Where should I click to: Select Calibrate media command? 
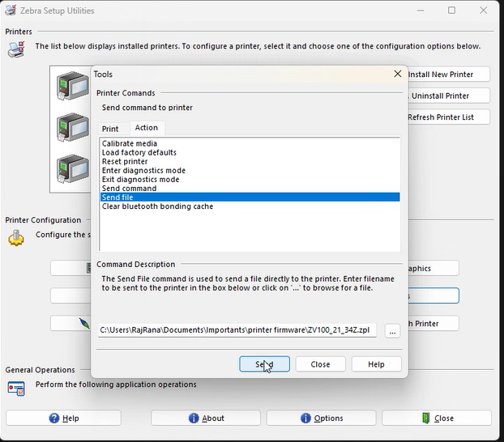point(130,143)
